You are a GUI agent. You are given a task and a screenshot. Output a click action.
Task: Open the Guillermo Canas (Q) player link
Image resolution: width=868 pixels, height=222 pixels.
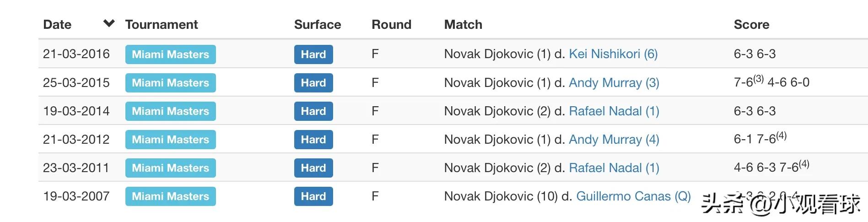click(x=633, y=196)
